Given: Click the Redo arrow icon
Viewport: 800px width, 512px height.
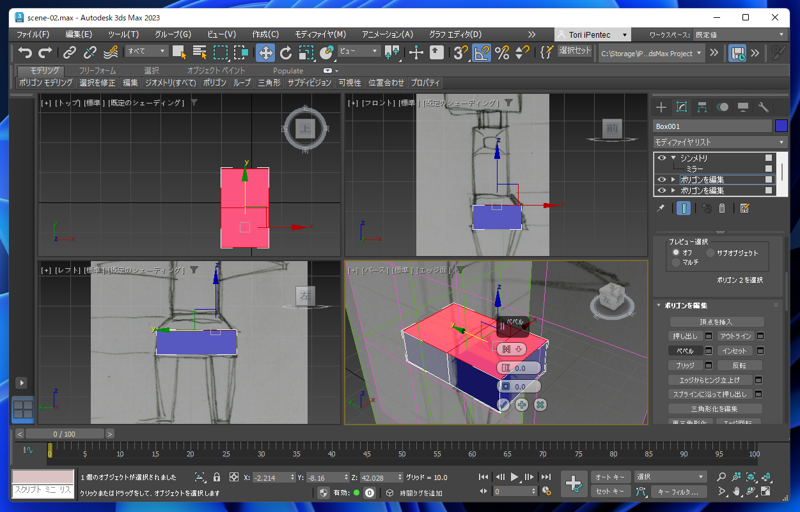Looking at the screenshot, I should pyautogui.click(x=45, y=52).
